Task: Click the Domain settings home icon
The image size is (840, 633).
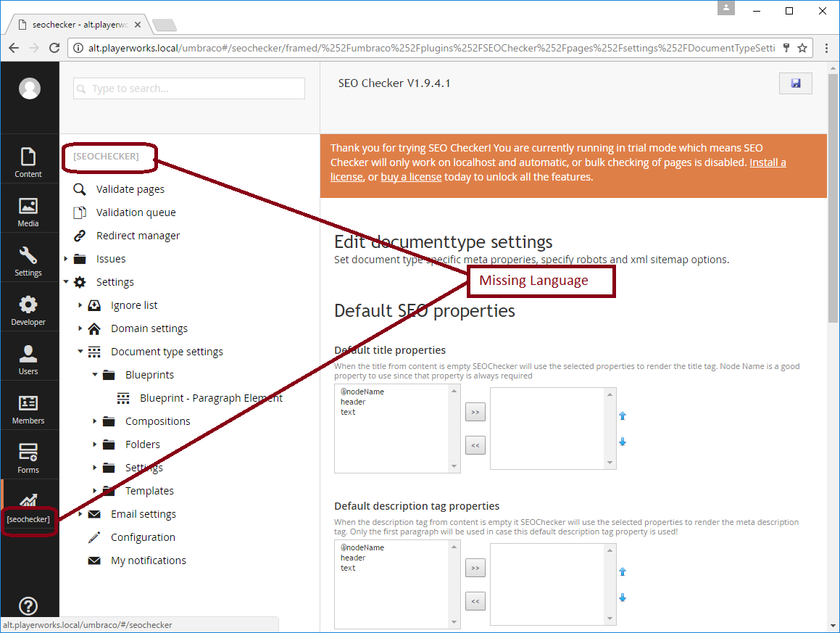Action: [94, 328]
